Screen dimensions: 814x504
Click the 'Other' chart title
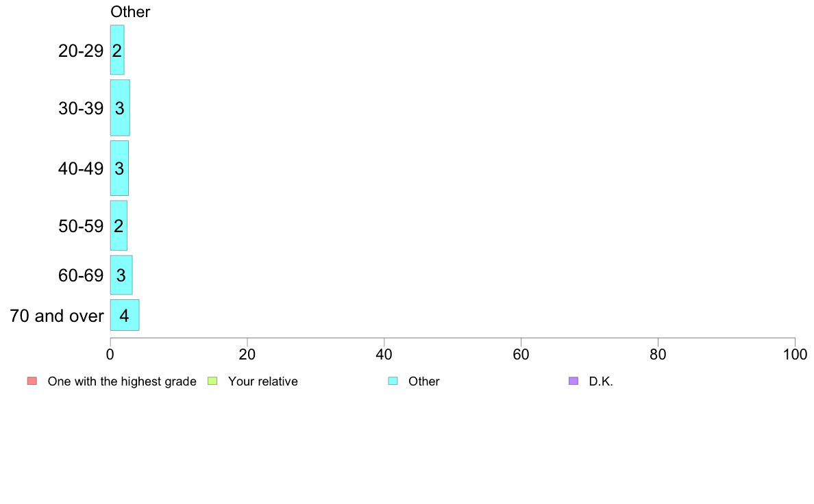130,12
